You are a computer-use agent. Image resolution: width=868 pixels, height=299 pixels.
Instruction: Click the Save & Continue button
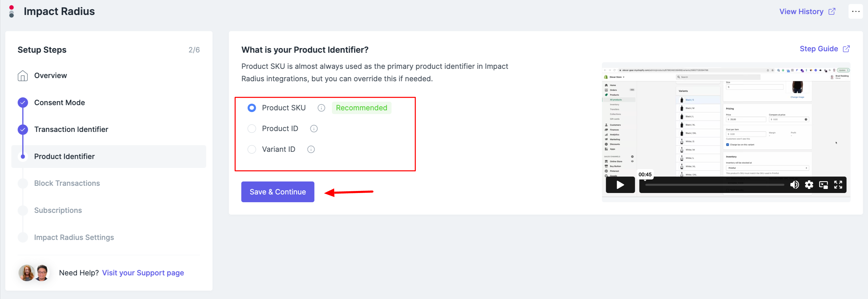click(277, 192)
